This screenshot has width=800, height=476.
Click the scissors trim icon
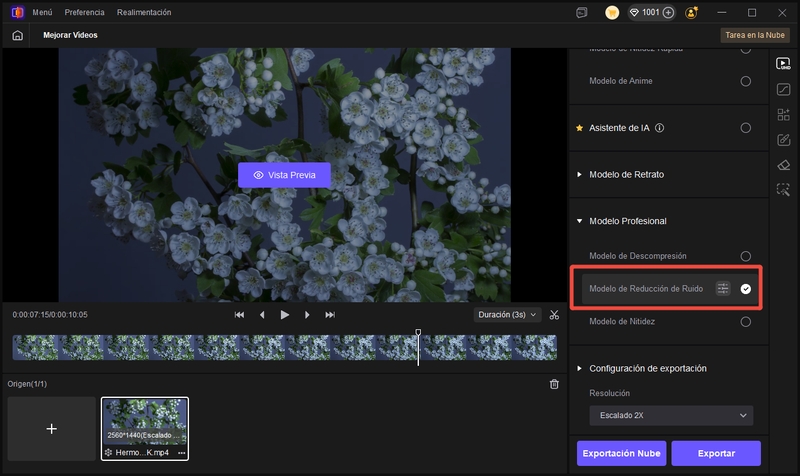(554, 315)
